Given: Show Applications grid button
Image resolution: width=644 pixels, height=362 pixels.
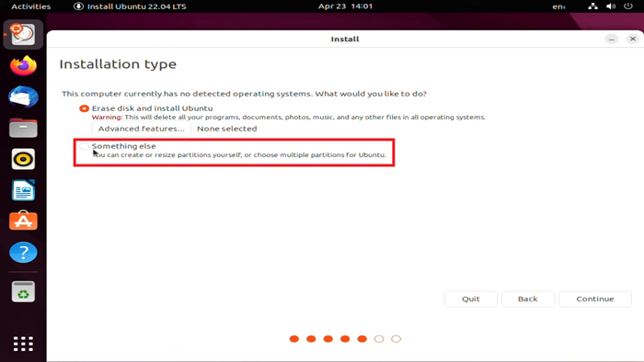Looking at the screenshot, I should (23, 344).
